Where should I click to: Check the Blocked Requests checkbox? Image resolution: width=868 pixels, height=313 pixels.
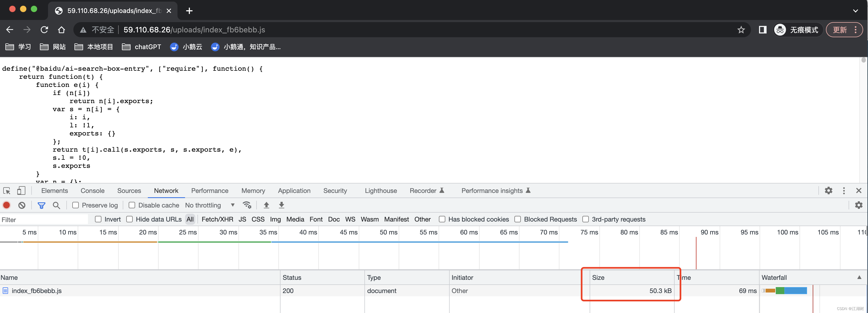[x=518, y=219]
